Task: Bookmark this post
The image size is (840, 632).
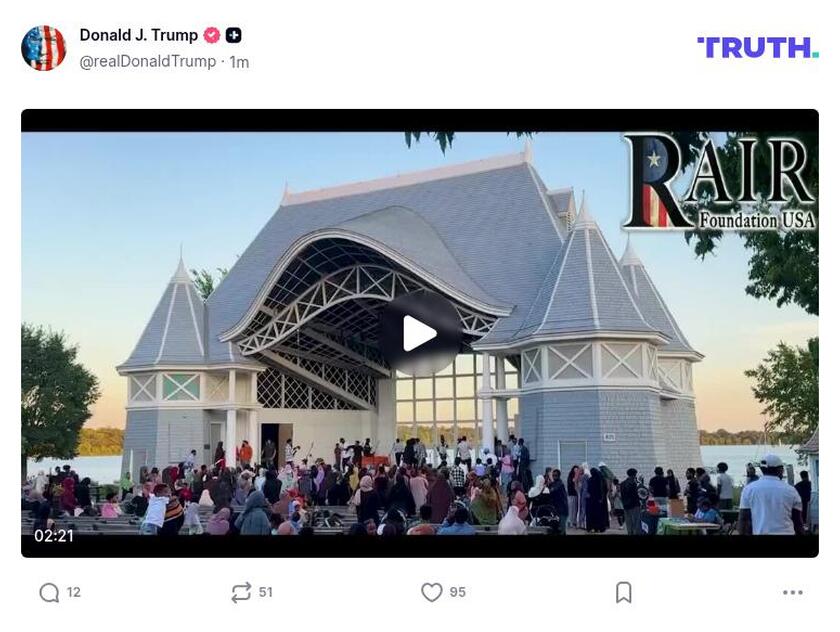Action: click(624, 592)
